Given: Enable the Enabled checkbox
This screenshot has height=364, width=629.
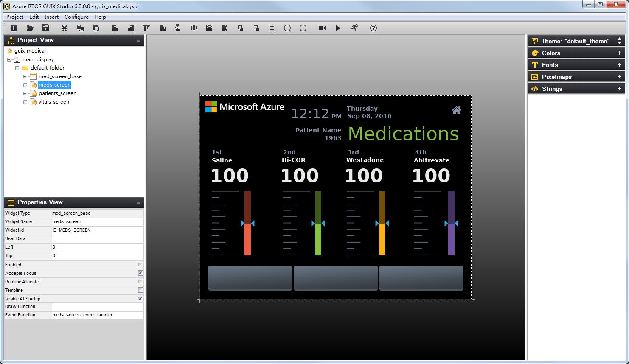Looking at the screenshot, I should (x=140, y=265).
